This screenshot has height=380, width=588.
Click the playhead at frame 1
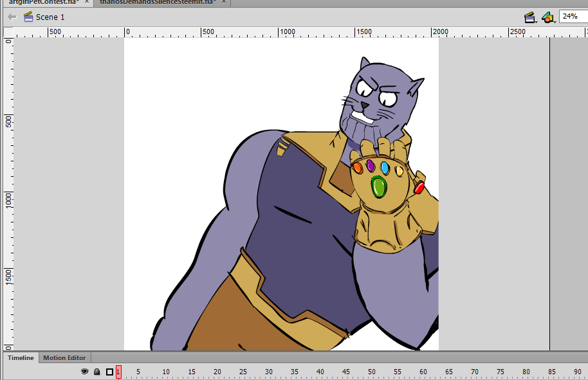pos(118,372)
